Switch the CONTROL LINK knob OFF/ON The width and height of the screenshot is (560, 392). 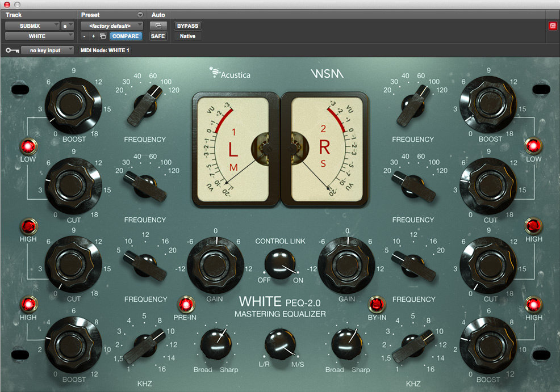pos(280,264)
